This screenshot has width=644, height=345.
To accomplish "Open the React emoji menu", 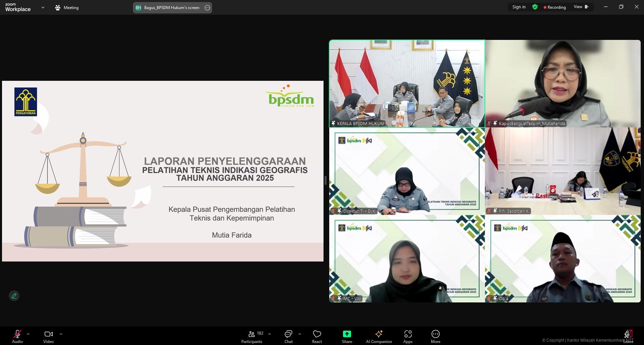I will coord(317,336).
